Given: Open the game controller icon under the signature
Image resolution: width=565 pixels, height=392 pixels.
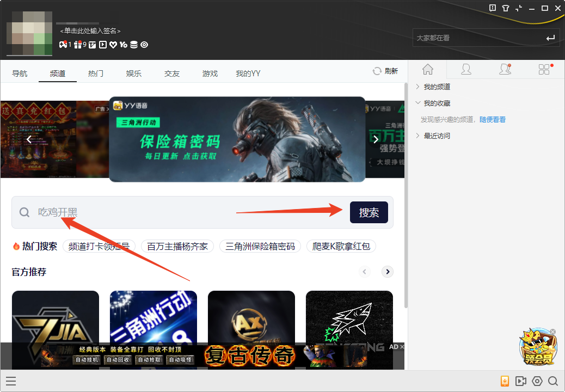Looking at the screenshot, I should (x=63, y=45).
